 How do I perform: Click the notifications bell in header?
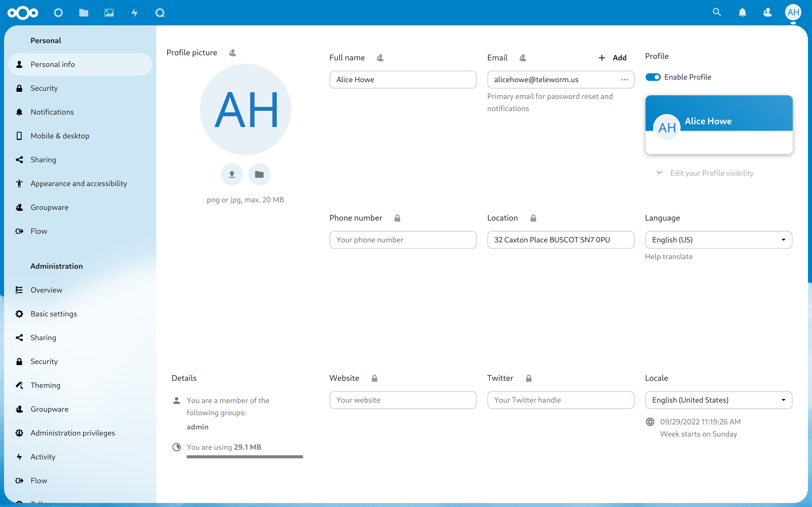click(742, 13)
